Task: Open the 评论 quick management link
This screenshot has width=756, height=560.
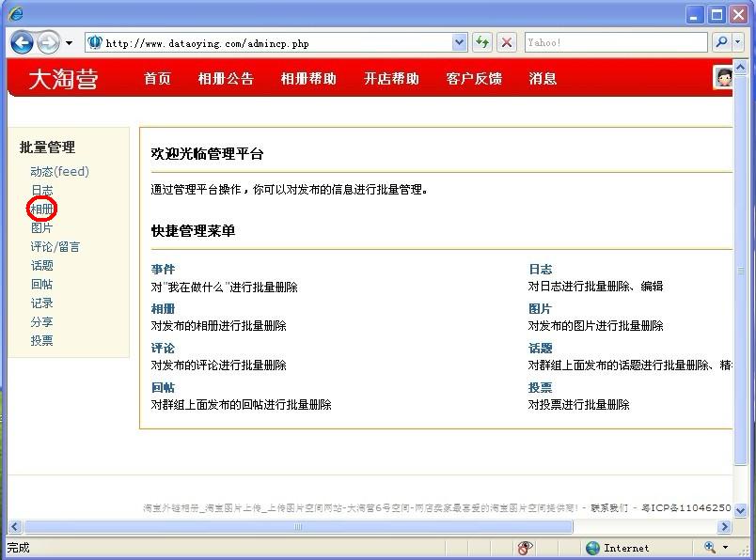Action: click(163, 349)
